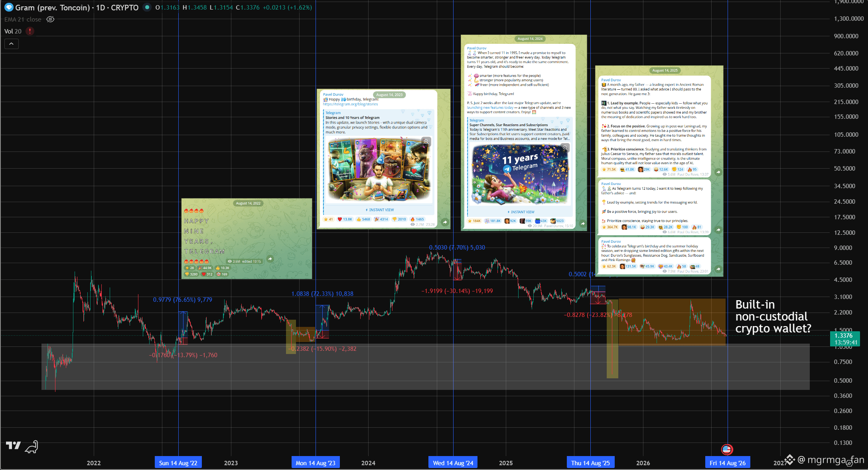This screenshot has height=470, width=868.
Task: Click the daily change +0.0213 (+1.62%)
Action: pyautogui.click(x=287, y=8)
